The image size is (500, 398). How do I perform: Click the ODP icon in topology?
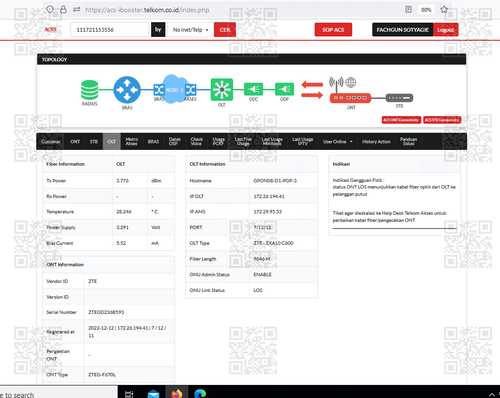click(x=284, y=89)
